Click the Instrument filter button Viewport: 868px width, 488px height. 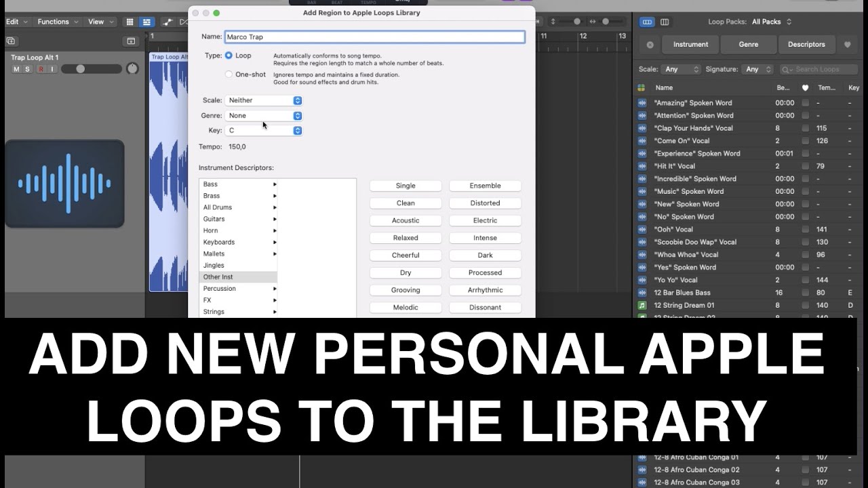pyautogui.click(x=690, y=45)
